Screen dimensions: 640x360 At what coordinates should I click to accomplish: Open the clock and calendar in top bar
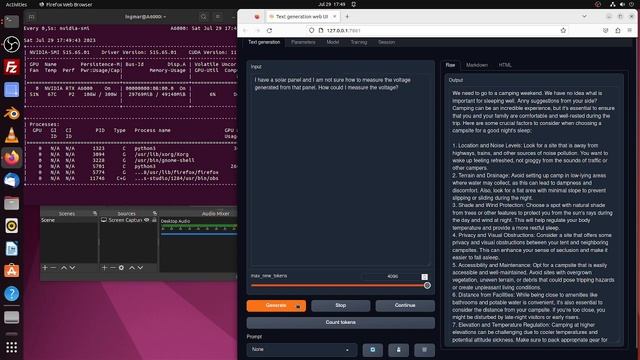point(331,4)
